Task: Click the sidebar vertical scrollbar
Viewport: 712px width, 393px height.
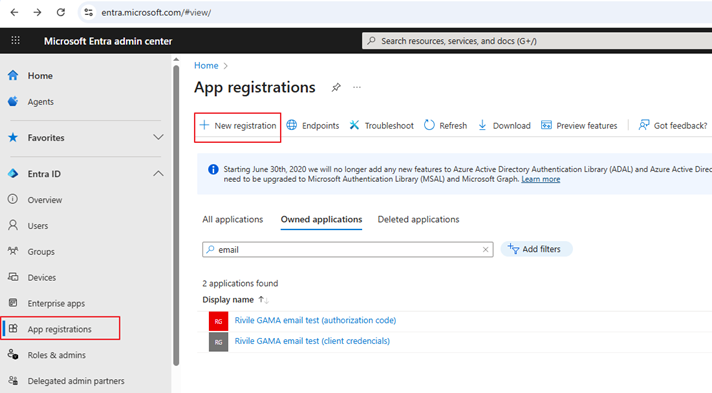Action: (x=176, y=215)
